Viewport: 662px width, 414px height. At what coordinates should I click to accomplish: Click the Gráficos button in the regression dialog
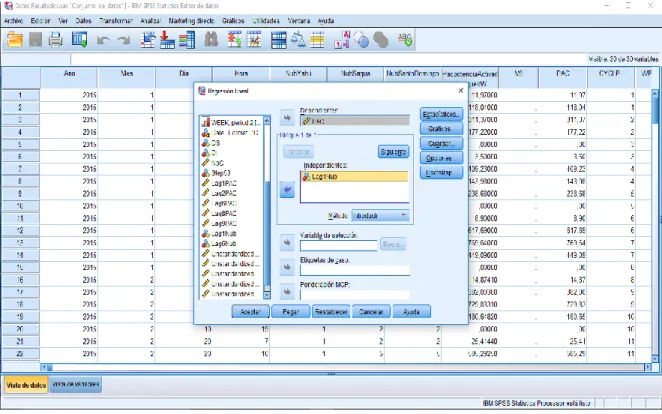pos(441,129)
